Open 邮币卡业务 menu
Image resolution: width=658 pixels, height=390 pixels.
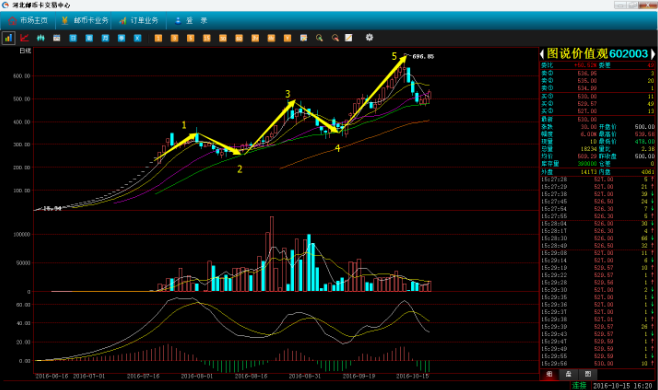85,21
